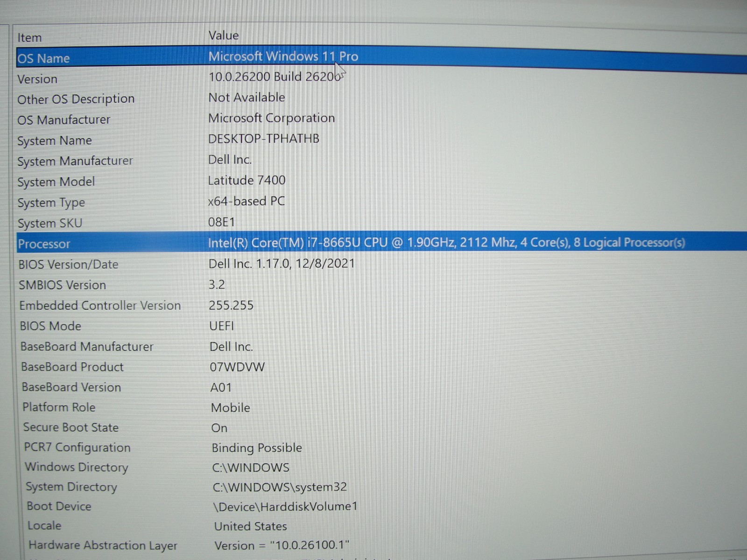Select SMBIOS Version row
Screen dimensions: 747x560
coord(62,285)
